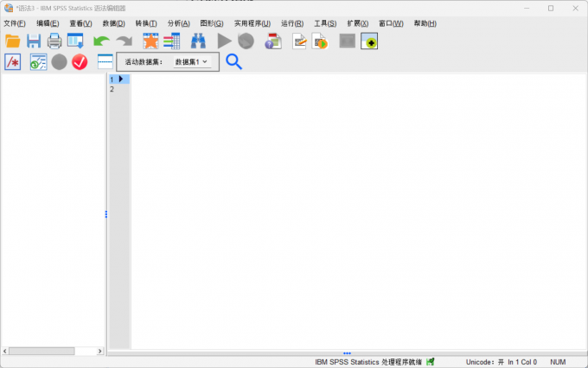Save the syntax file with floppy disk icon
The image size is (588, 368).
click(34, 41)
